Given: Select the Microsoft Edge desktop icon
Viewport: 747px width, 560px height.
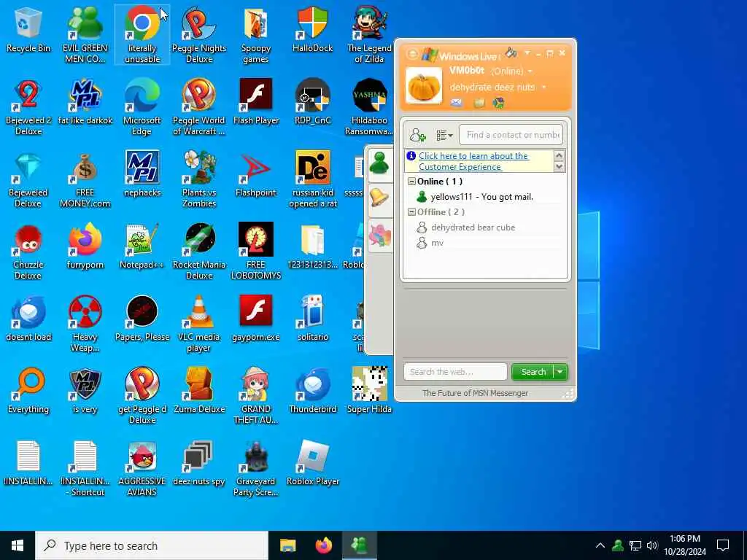Looking at the screenshot, I should (x=142, y=108).
